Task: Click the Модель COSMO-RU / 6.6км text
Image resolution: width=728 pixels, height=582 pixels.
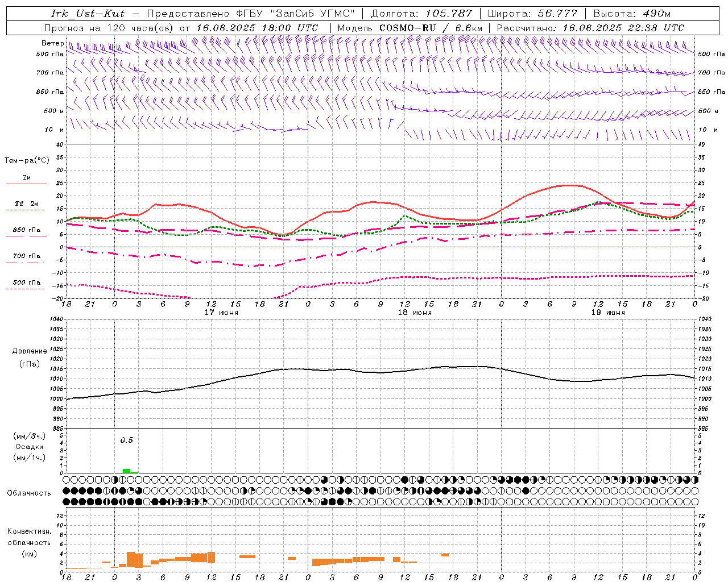Action: pos(409,28)
